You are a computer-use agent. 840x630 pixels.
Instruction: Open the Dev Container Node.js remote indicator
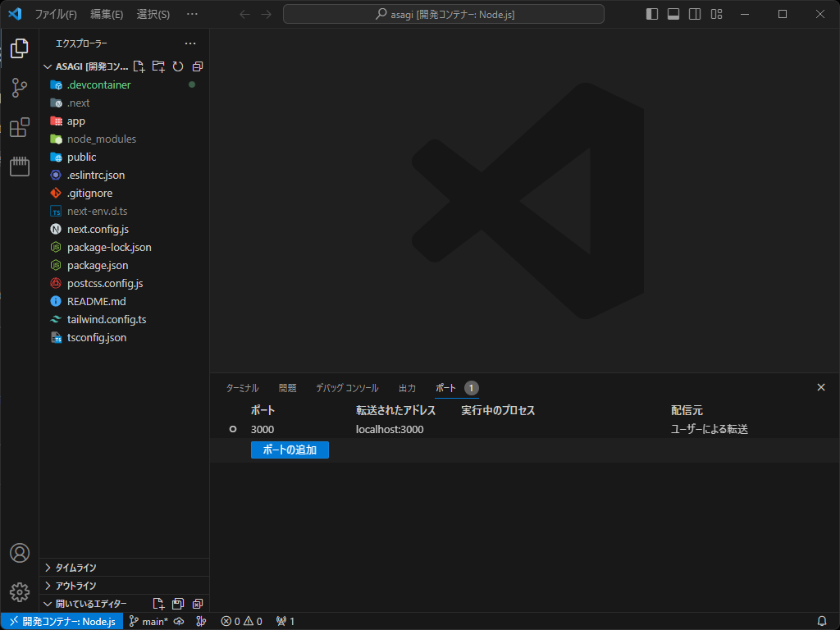coord(62,622)
